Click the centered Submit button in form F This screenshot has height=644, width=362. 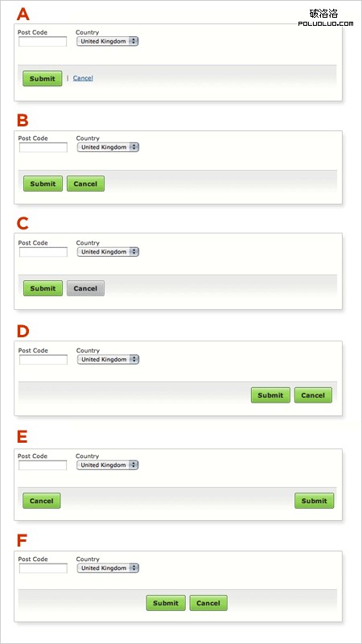click(166, 603)
